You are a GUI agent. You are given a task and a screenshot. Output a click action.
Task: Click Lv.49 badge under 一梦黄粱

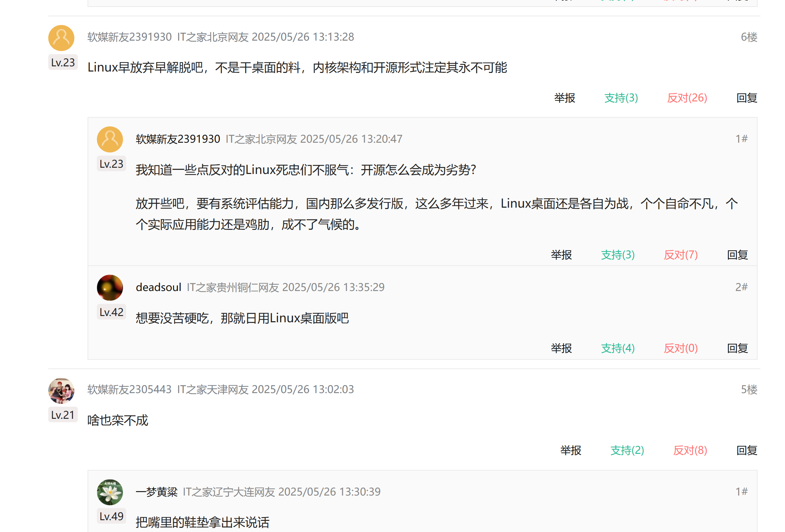[111, 516]
